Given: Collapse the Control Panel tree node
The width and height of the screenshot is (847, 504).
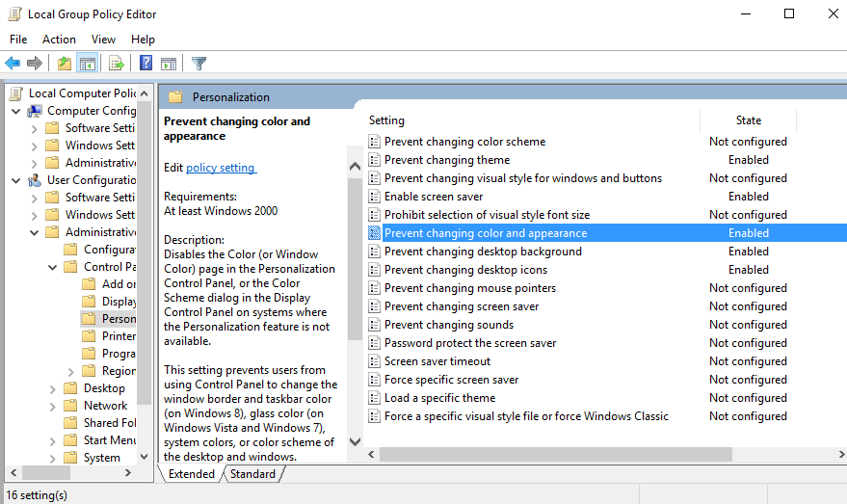Looking at the screenshot, I should 53,267.
